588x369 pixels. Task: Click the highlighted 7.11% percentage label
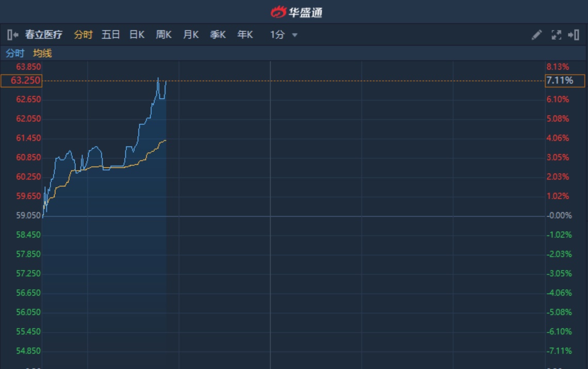(x=565, y=81)
